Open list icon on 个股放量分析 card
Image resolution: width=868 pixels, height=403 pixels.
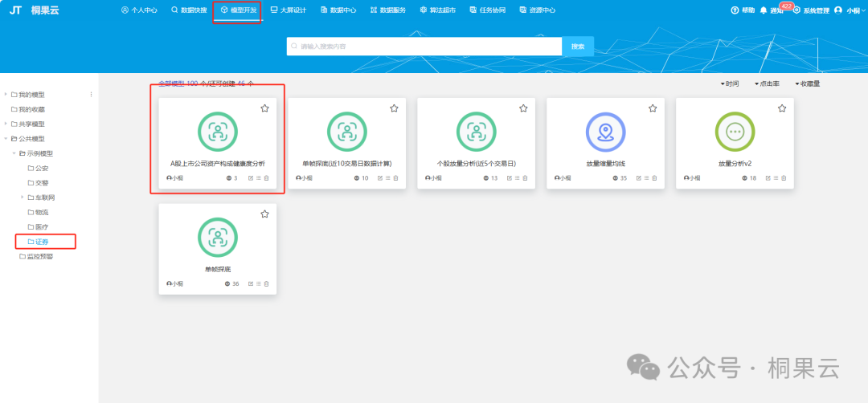(x=518, y=178)
